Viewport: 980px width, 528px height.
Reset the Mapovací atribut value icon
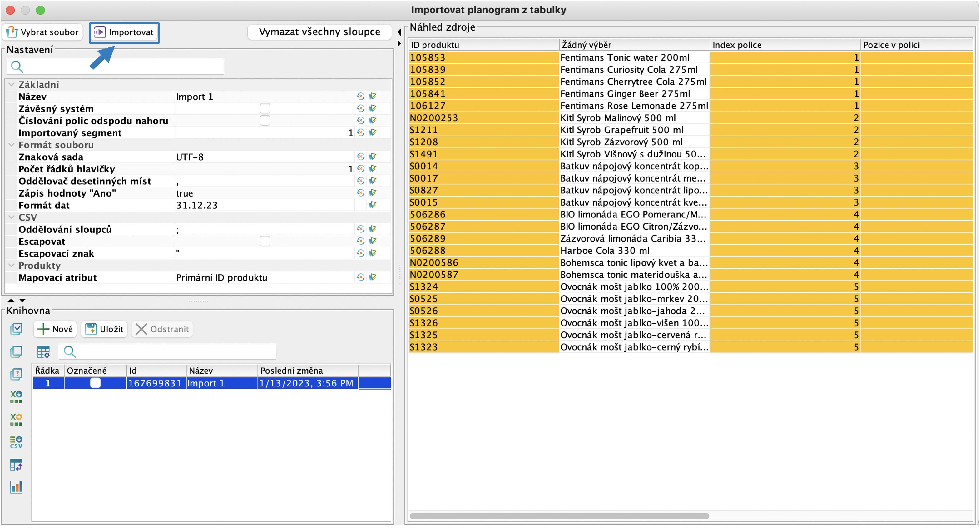361,277
